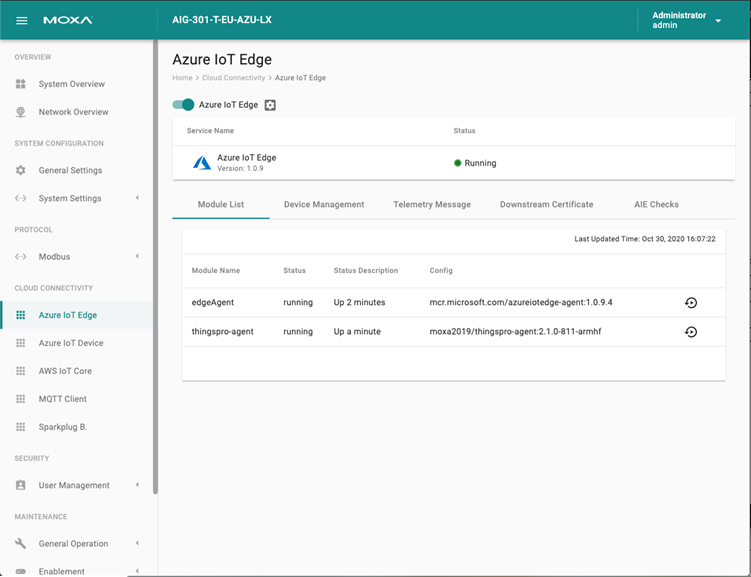Click the thingspro-agent module name
Viewport: 751px width, 577px height.
click(222, 331)
